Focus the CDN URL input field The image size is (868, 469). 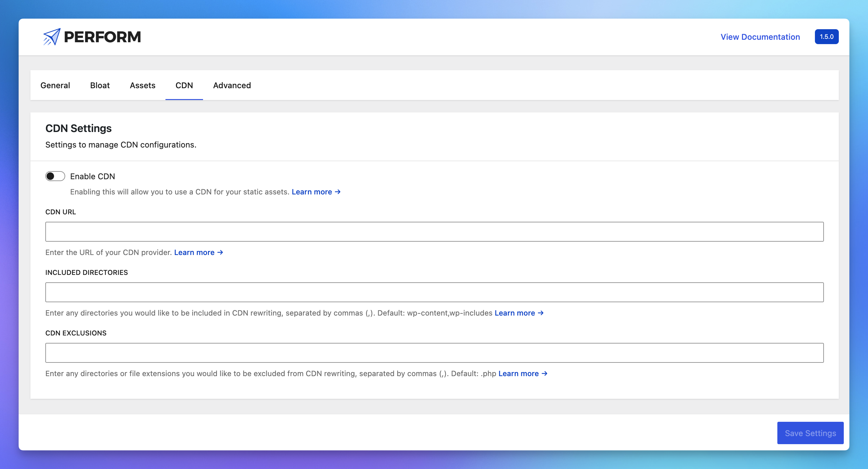pos(434,232)
